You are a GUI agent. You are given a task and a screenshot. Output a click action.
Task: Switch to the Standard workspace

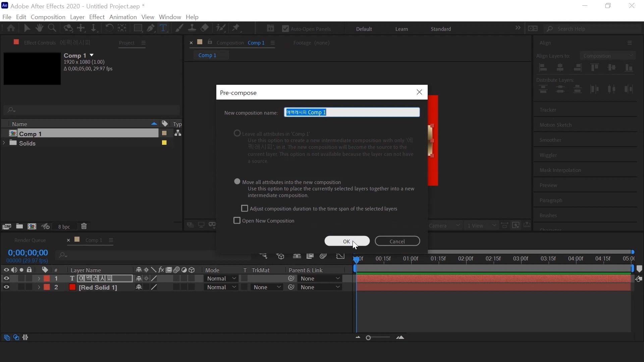441,29
